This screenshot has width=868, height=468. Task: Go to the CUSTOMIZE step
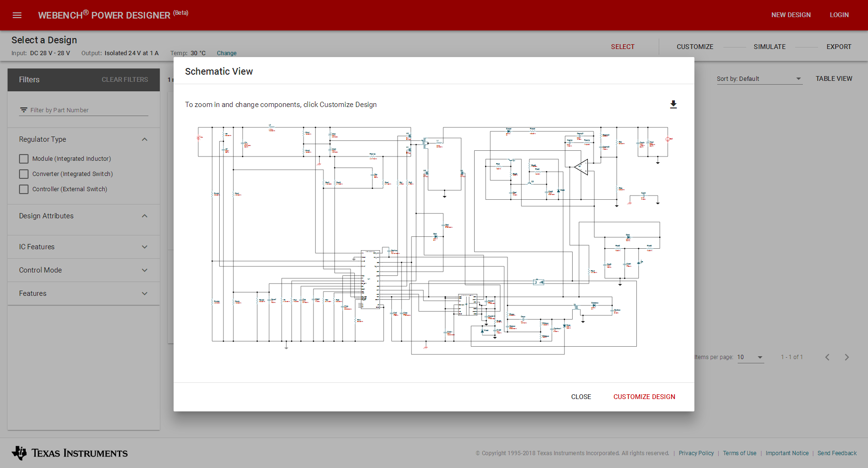pos(695,47)
